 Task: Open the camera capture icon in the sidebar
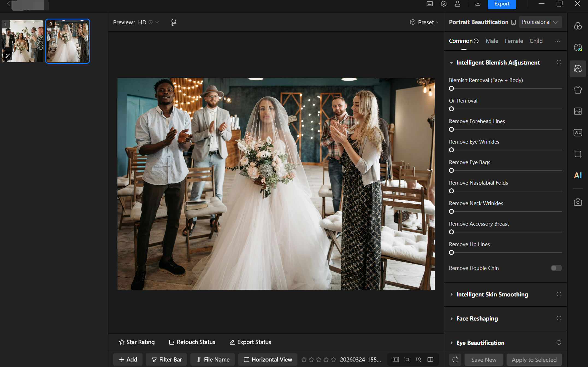(x=578, y=202)
